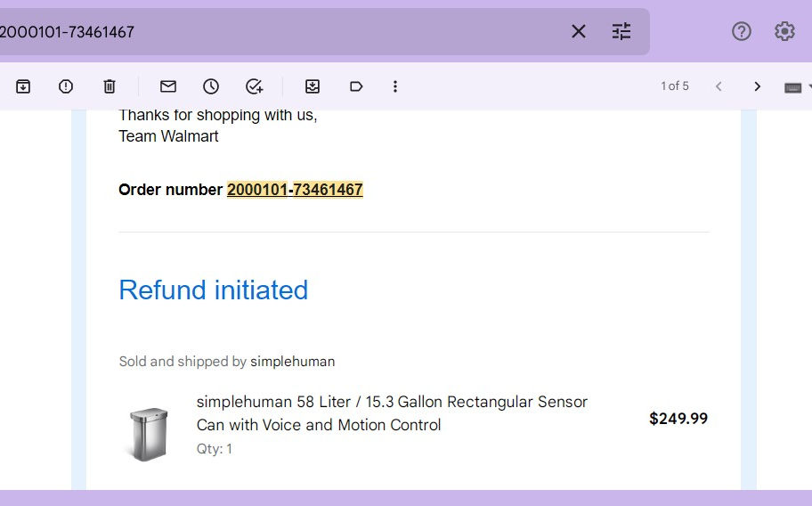This screenshot has height=506, width=812.
Task: Add this email to Tasks
Action: click(x=254, y=86)
